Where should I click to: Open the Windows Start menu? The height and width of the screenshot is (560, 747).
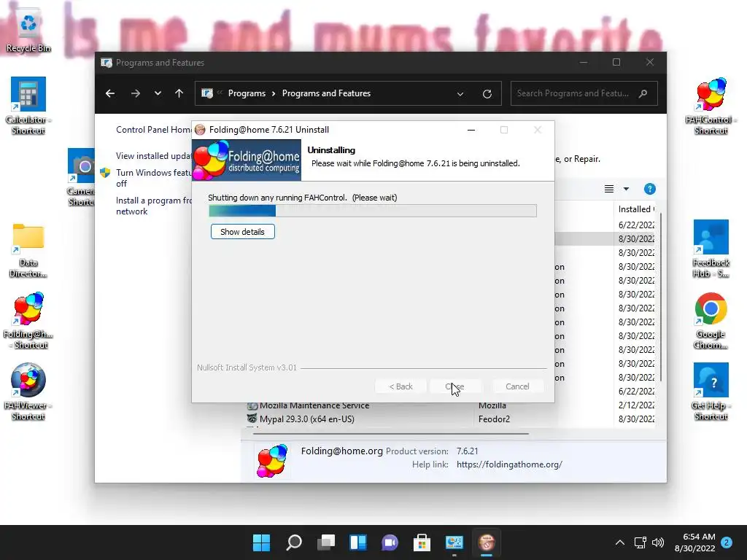pyautogui.click(x=261, y=542)
